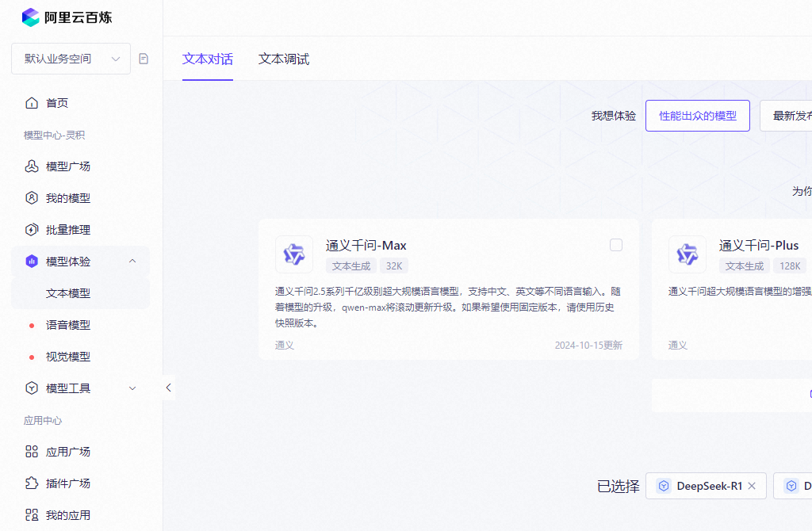Image resolution: width=812 pixels, height=531 pixels.
Task: Open the 默认业务空间 workspace dropdown
Action: point(71,59)
